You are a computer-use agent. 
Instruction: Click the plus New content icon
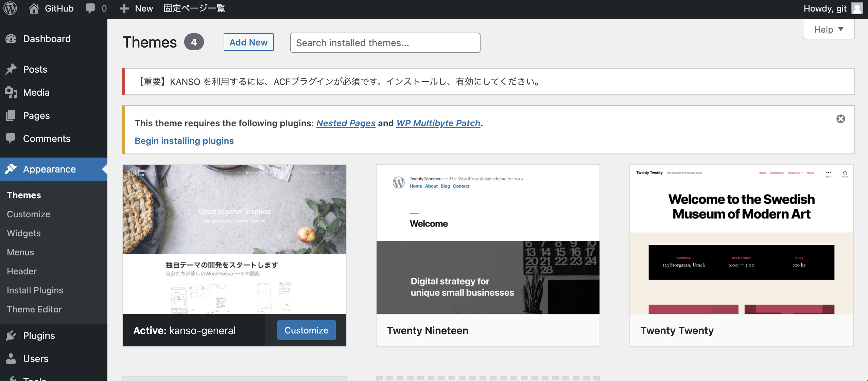click(x=124, y=8)
